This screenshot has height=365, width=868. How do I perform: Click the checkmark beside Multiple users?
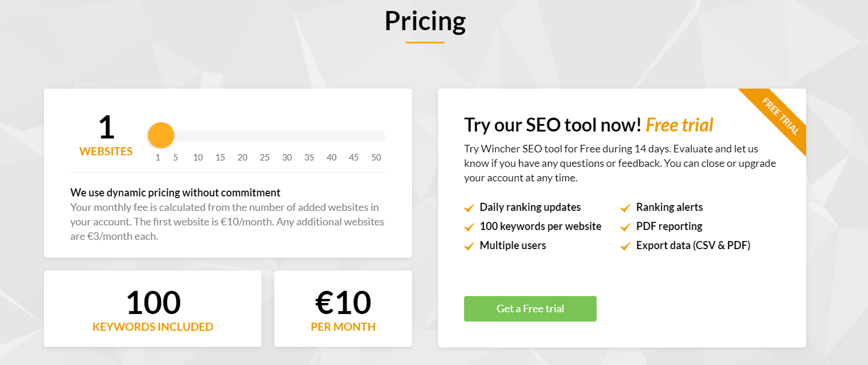pyautogui.click(x=469, y=246)
